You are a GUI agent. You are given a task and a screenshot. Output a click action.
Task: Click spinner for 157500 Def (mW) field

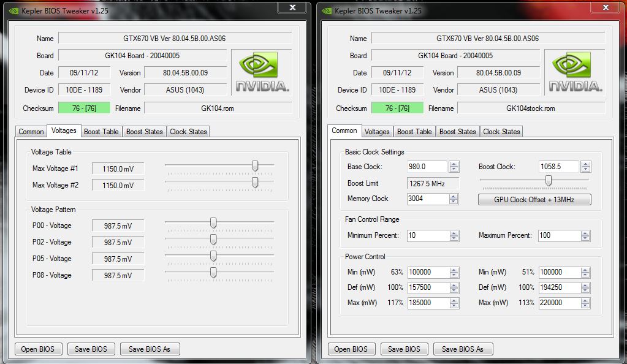point(454,287)
